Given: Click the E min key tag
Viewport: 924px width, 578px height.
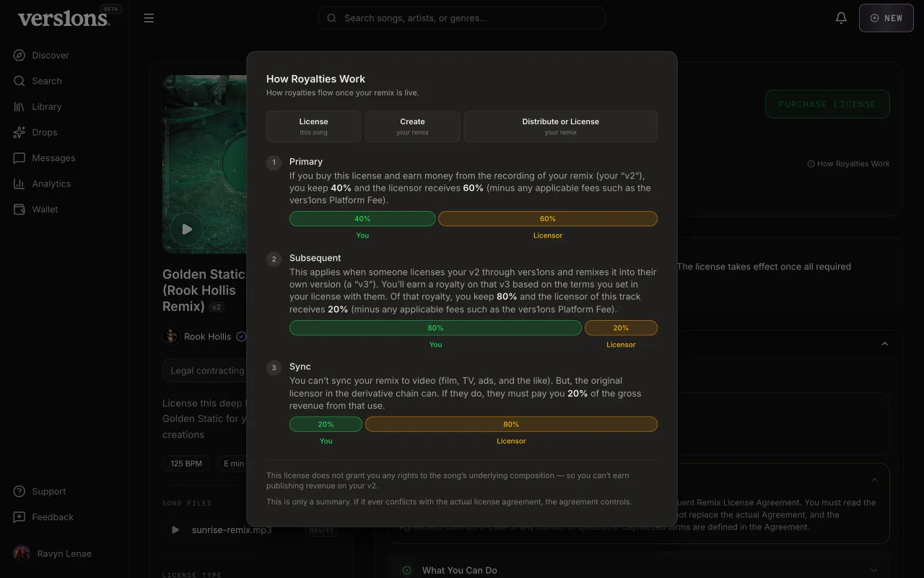Looking at the screenshot, I should click(232, 464).
